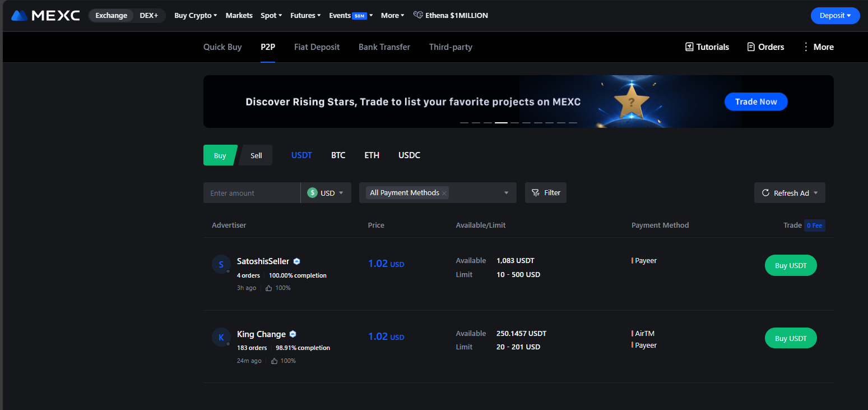Jump to the first banner carousel slide
The width and height of the screenshot is (868, 410).
pos(464,122)
